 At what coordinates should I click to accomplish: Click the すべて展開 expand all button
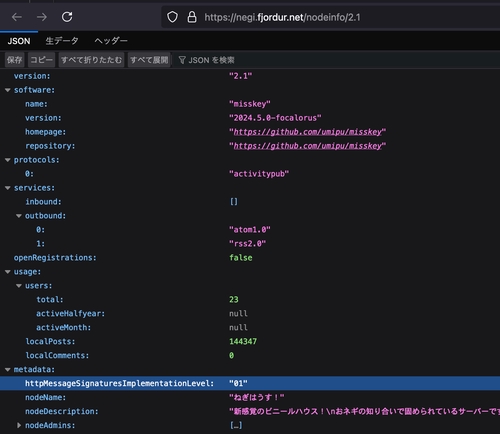(149, 60)
